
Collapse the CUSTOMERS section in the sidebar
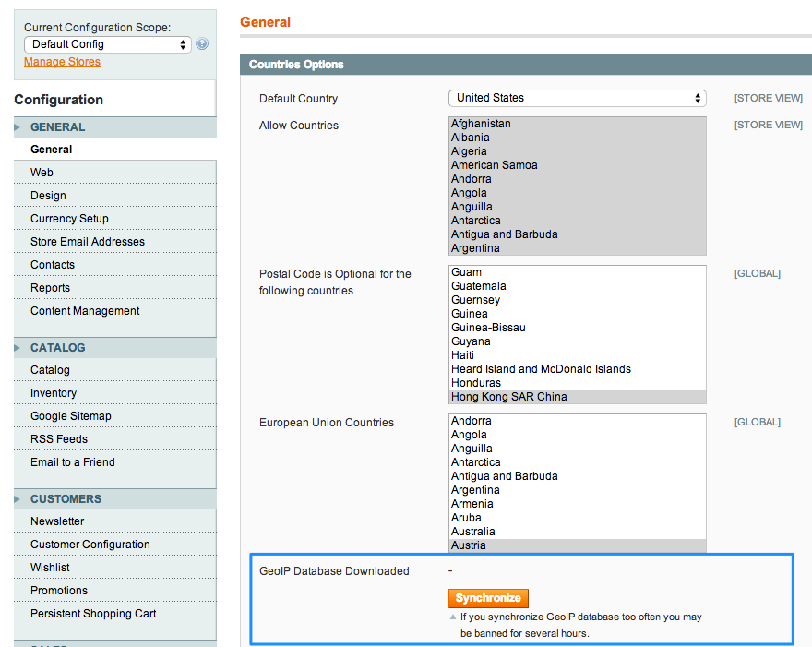tap(115, 498)
